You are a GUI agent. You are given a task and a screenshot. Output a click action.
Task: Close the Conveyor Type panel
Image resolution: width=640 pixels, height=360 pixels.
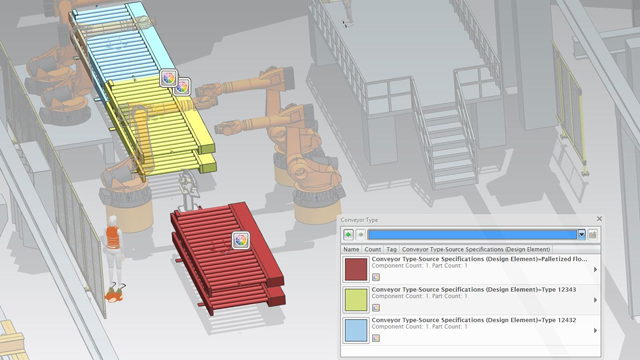tap(599, 219)
